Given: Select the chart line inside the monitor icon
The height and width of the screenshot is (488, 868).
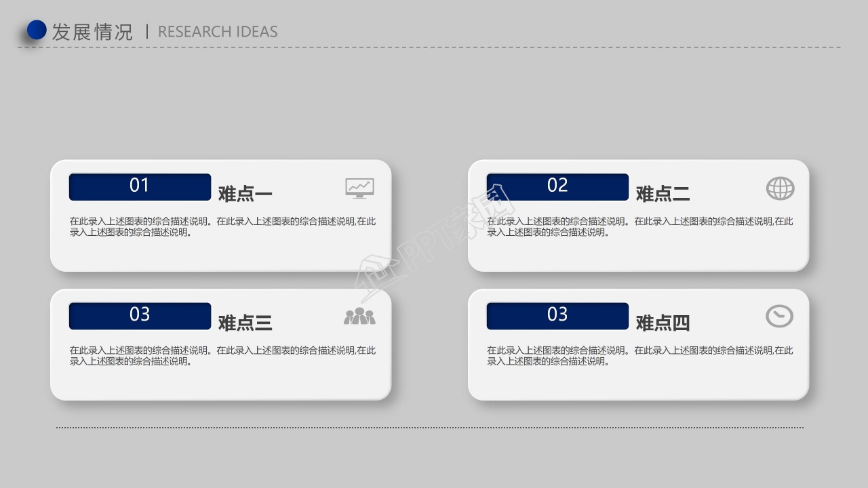Looking at the screenshot, I should [x=360, y=185].
